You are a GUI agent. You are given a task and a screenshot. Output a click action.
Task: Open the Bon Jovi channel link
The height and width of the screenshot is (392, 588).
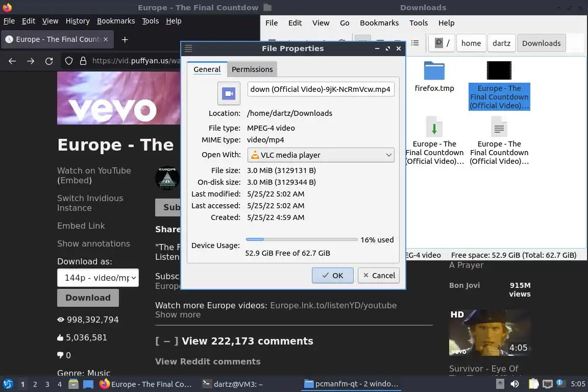pyautogui.click(x=464, y=285)
